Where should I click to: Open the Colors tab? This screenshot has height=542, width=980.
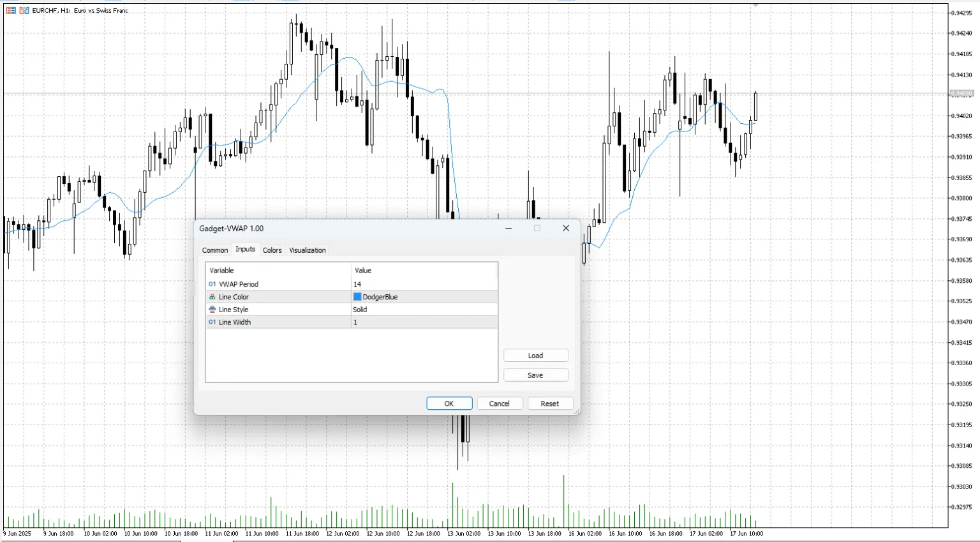[272, 250]
